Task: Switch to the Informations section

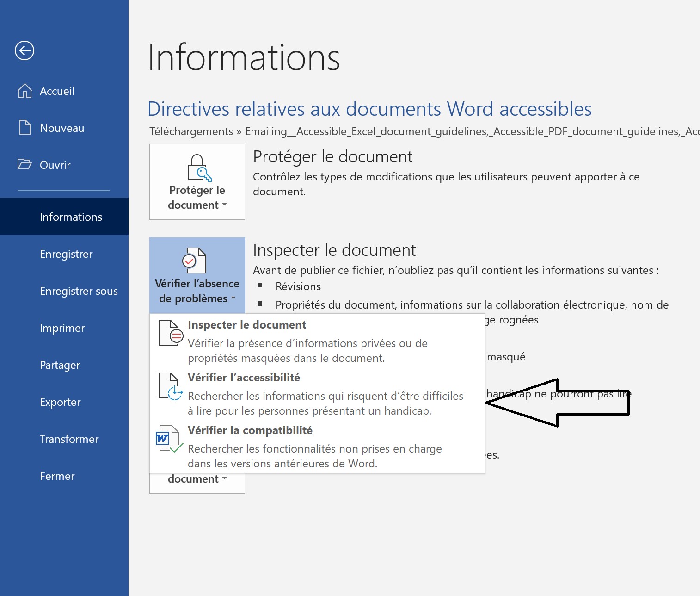Action: [71, 216]
